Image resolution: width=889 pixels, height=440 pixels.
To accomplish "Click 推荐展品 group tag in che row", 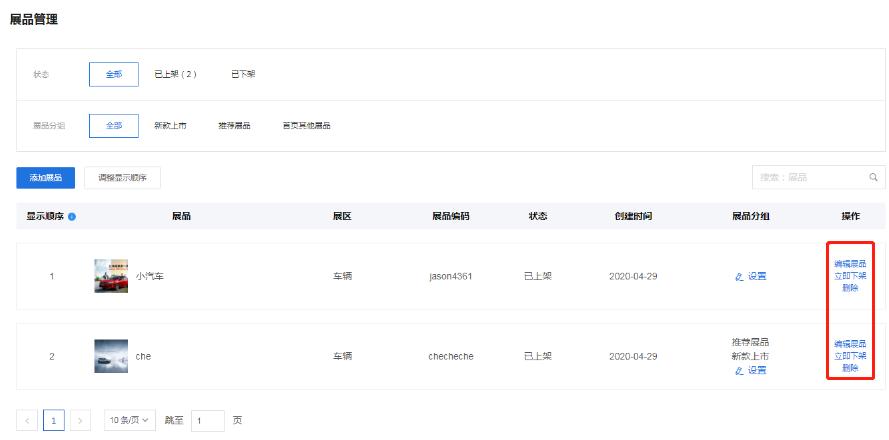I will point(751,342).
